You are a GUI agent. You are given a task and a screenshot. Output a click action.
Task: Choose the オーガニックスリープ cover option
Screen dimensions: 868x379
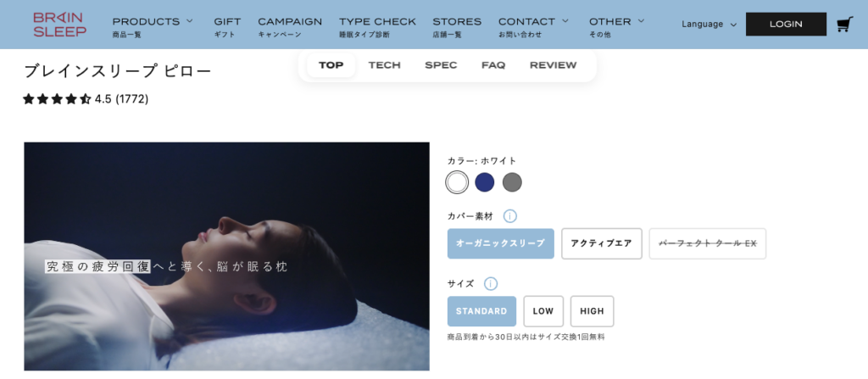click(500, 243)
